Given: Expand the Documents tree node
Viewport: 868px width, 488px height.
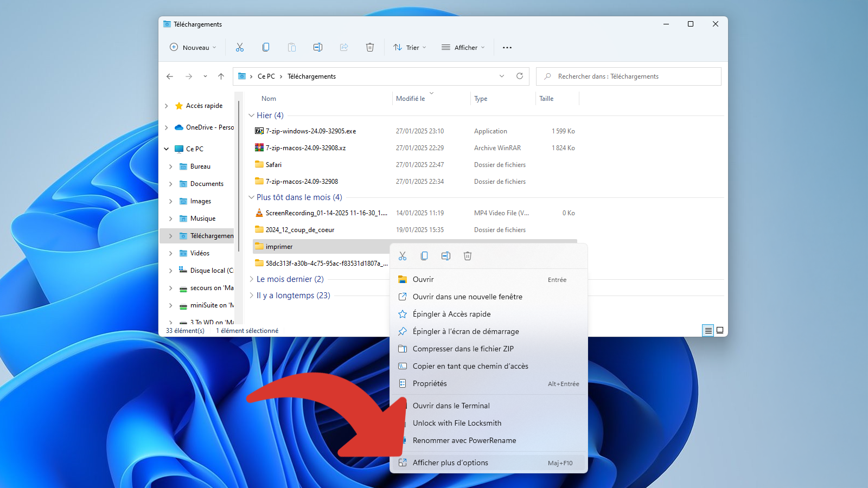Looking at the screenshot, I should [171, 184].
